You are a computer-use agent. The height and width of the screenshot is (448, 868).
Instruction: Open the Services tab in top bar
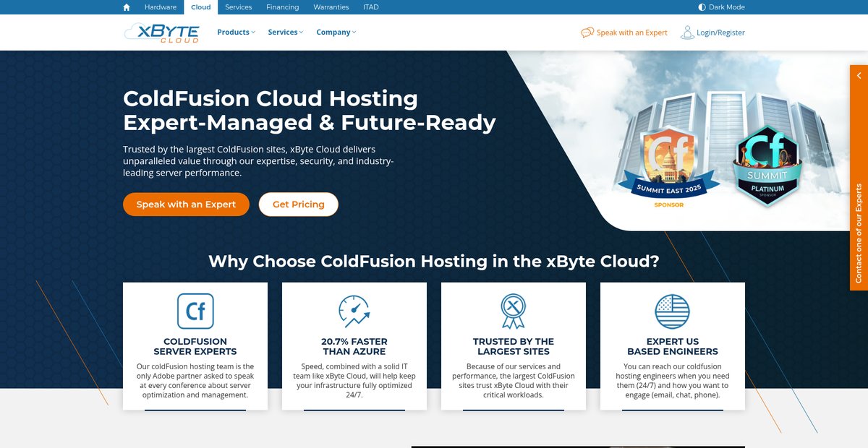239,7
